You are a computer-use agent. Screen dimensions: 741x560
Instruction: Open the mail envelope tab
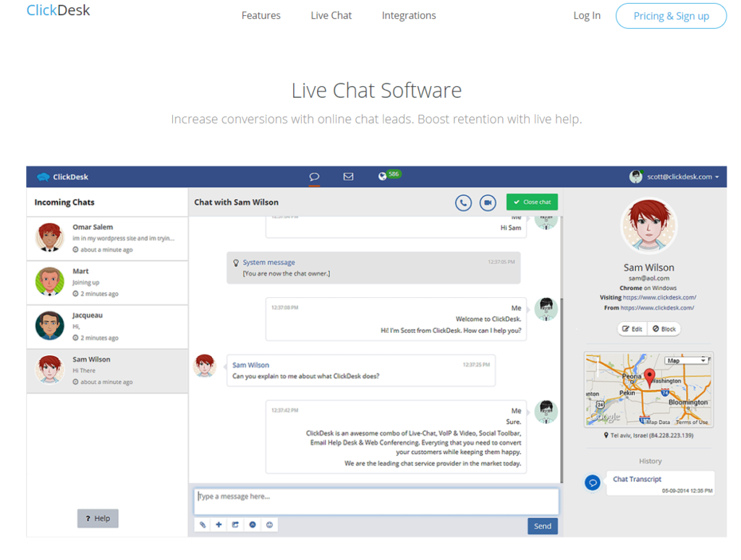[x=348, y=177]
